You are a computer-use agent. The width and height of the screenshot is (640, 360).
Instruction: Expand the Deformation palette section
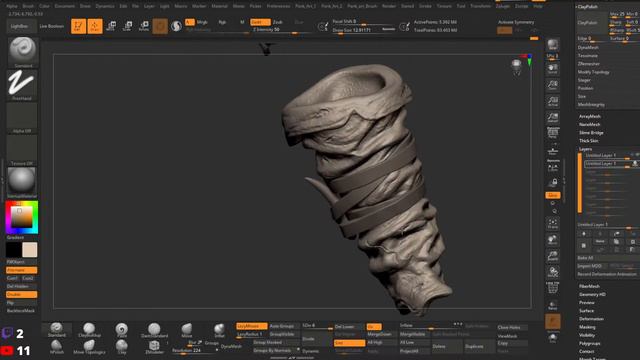coord(591,319)
